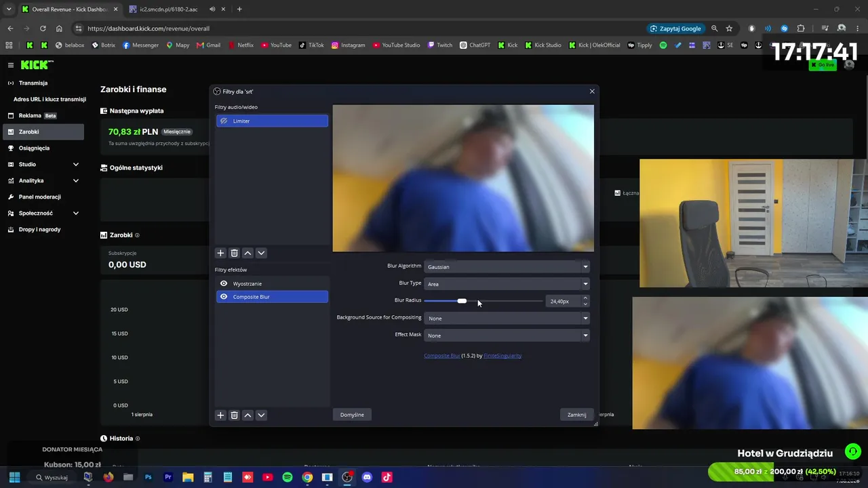This screenshot has height=488, width=868.
Task: Open the Blur Type dropdown
Action: [507, 284]
